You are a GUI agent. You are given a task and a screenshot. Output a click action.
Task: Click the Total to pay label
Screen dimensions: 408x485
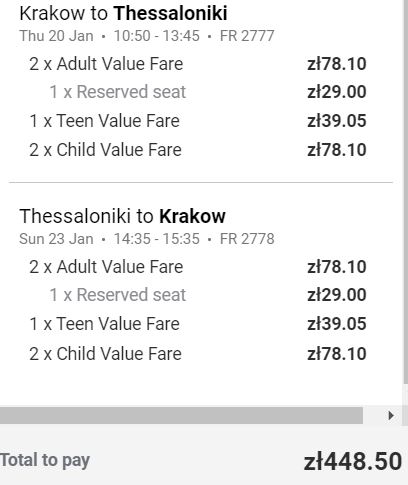[45, 461]
